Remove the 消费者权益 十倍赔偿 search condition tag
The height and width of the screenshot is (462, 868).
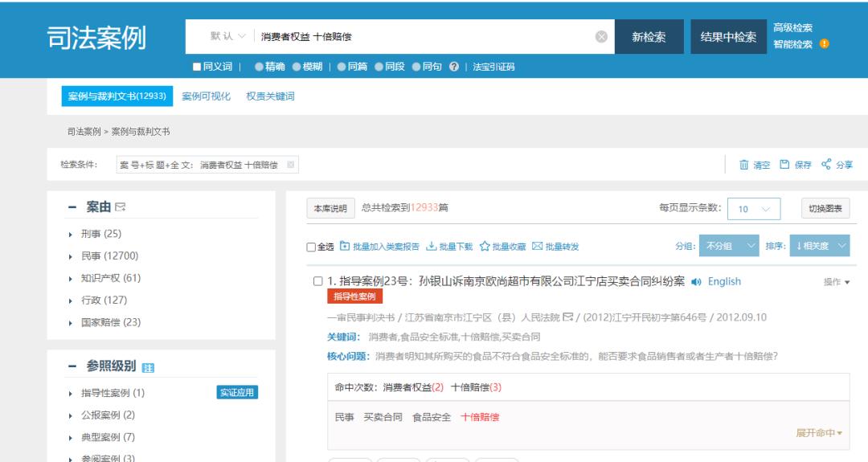(291, 165)
